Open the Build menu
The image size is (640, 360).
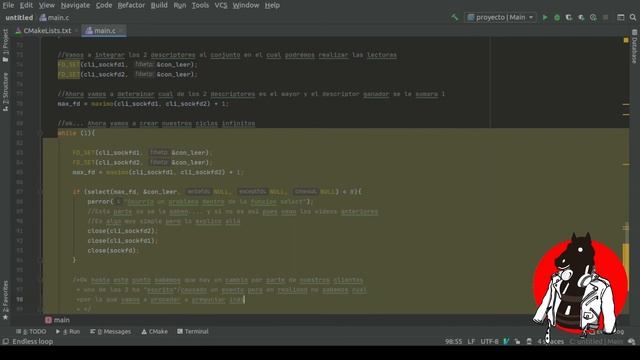click(x=159, y=5)
